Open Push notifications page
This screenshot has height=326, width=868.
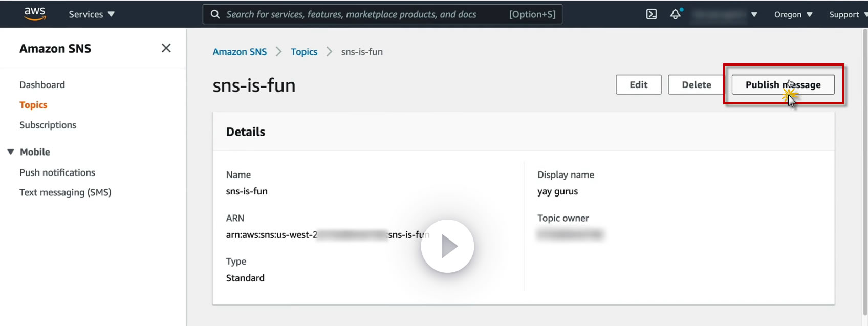[x=57, y=172]
